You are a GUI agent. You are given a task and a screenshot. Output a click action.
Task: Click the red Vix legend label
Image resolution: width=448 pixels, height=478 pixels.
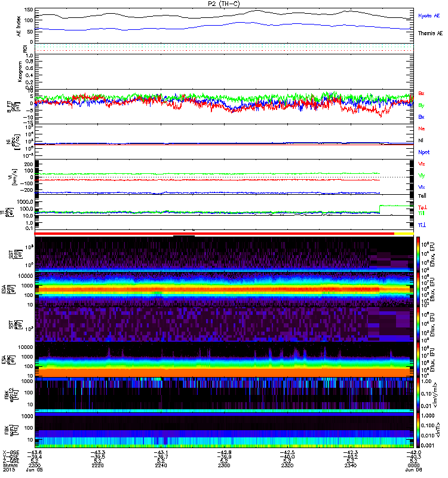(x=422, y=164)
